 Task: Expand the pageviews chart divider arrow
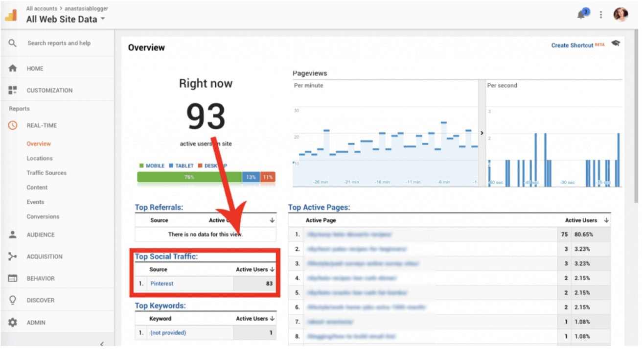pyautogui.click(x=482, y=133)
